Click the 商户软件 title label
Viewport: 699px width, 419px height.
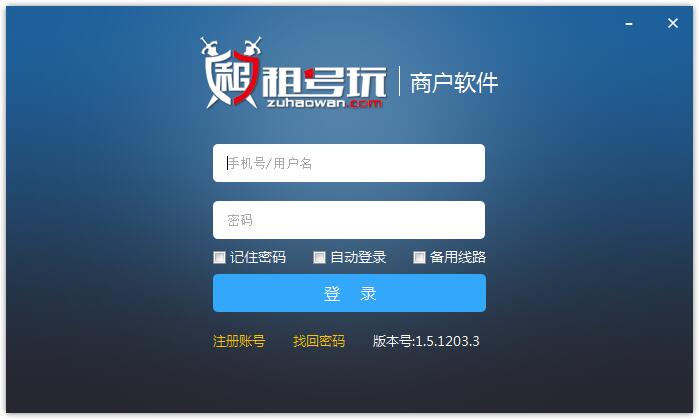453,83
